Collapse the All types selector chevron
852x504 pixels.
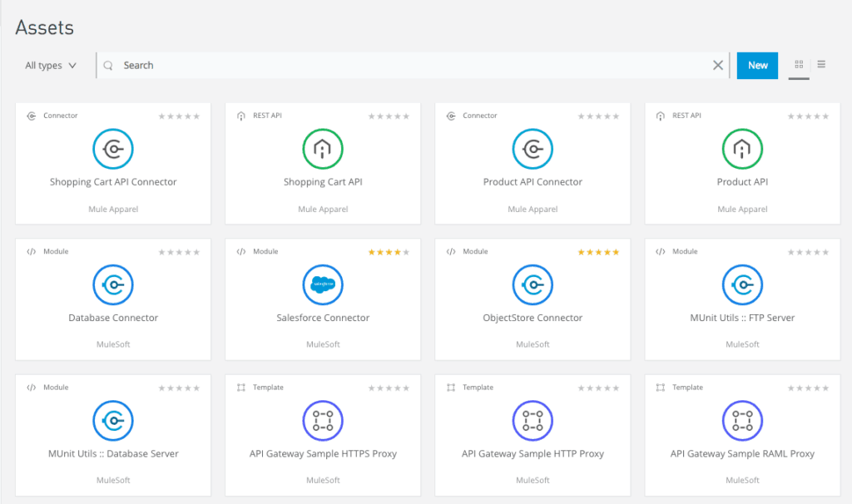pos(72,64)
